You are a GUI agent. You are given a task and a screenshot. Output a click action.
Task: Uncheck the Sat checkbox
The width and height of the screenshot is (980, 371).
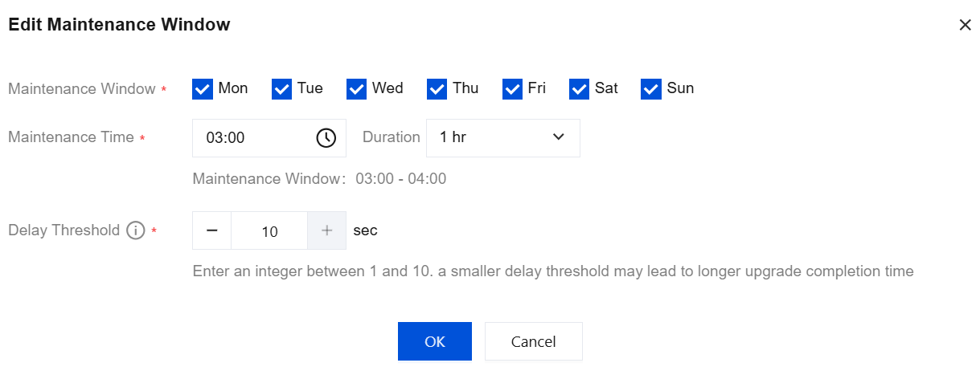click(579, 89)
